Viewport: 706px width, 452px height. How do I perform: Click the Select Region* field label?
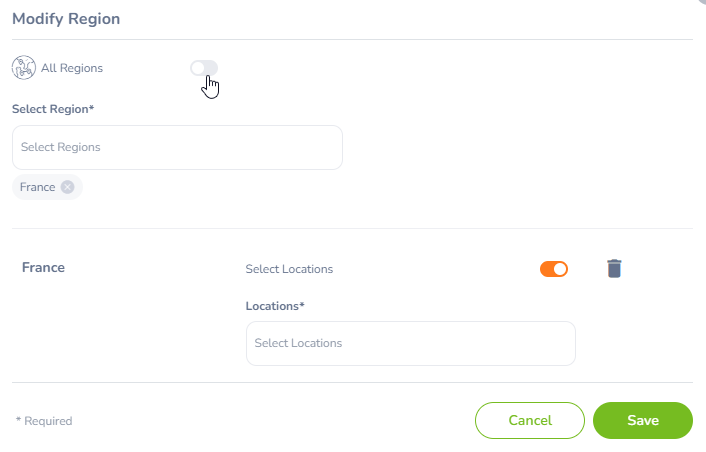pos(53,109)
